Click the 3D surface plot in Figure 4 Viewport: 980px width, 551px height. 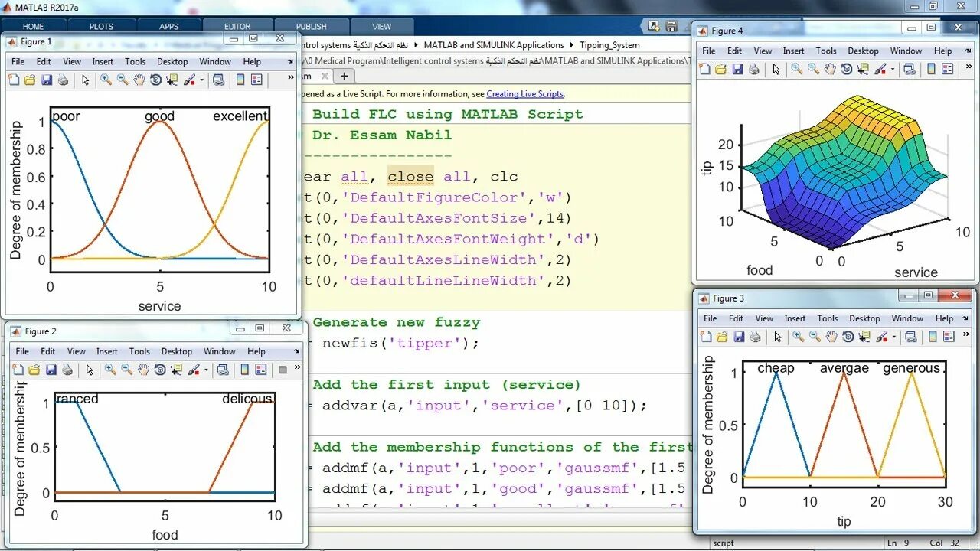[846, 172]
